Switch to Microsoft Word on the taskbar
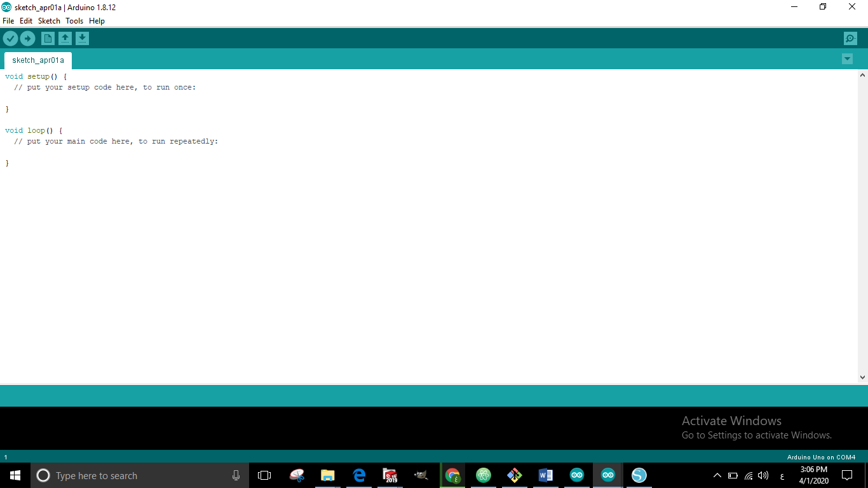 pos(545,475)
